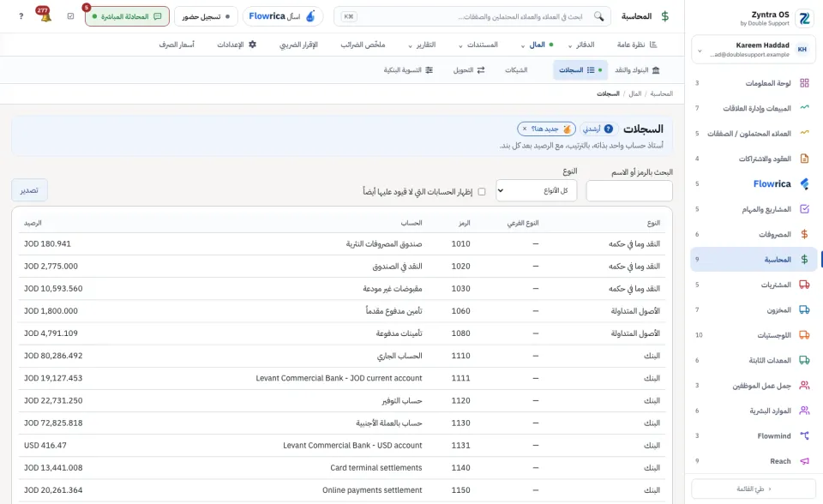The width and height of the screenshot is (823, 504).
Task: Open المحادثة المباشرة live chat button
Action: [x=127, y=16]
